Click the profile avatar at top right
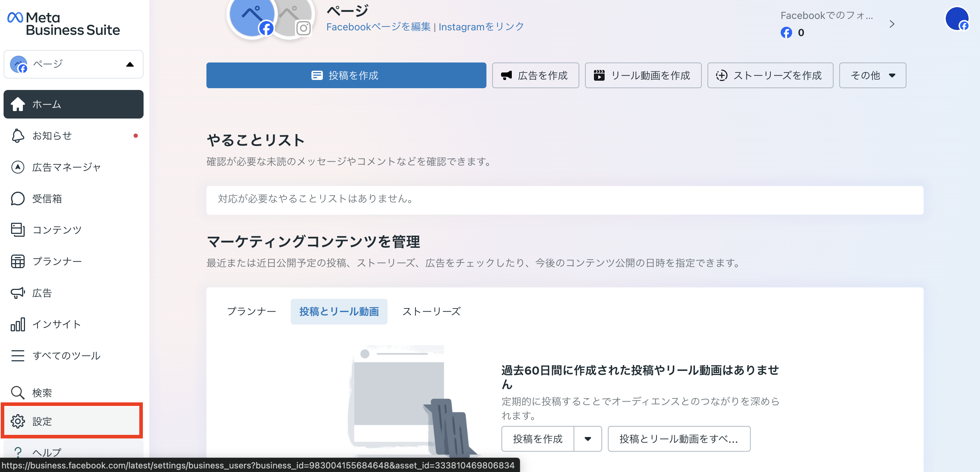980x472 pixels. (x=956, y=18)
